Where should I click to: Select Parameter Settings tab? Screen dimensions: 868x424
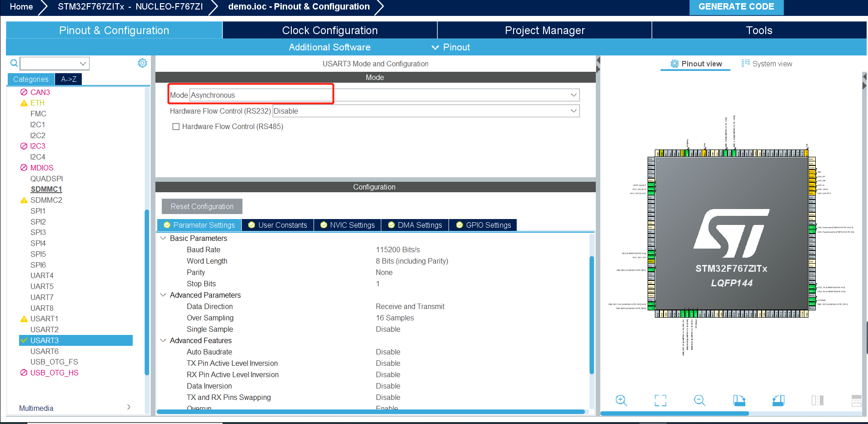200,225
